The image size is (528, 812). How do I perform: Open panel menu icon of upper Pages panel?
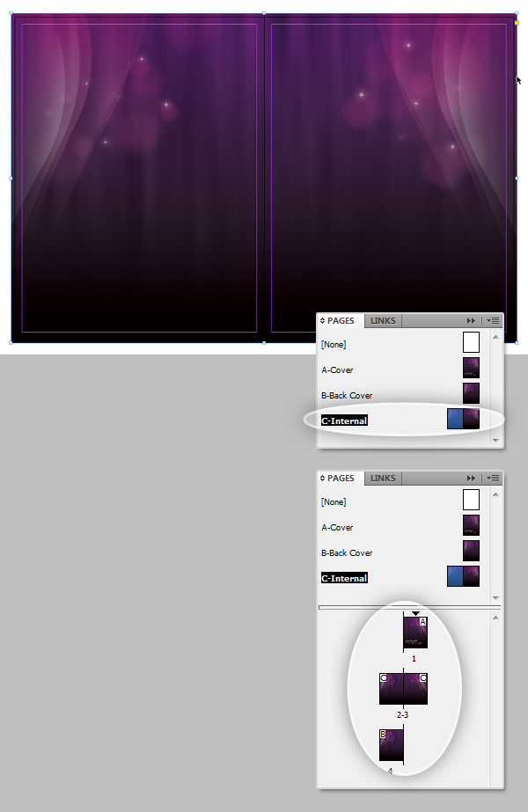492,320
